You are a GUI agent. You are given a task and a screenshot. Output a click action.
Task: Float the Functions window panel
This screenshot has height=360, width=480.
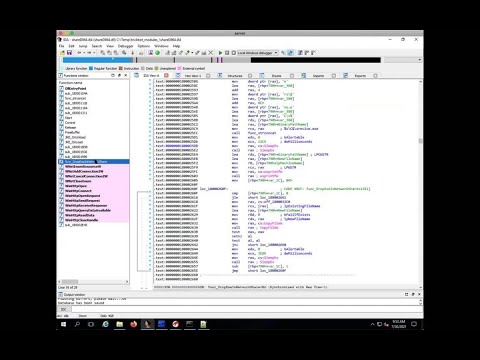[119, 76]
